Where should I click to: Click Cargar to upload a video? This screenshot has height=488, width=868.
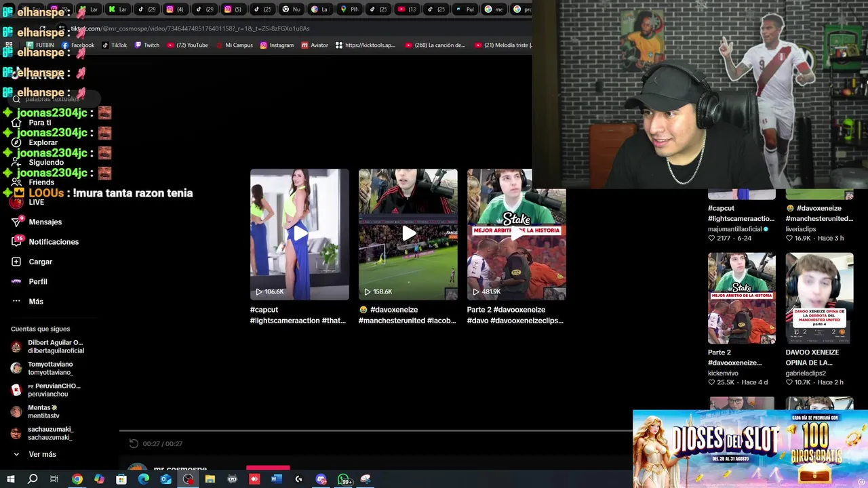[40, 262]
